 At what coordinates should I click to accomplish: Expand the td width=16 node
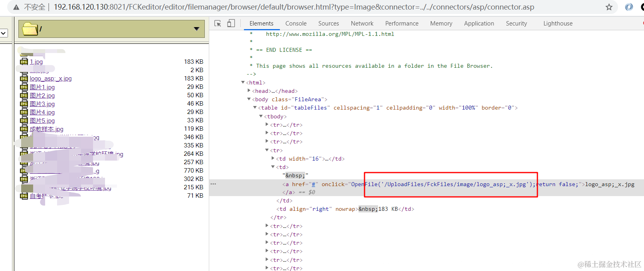(273, 159)
